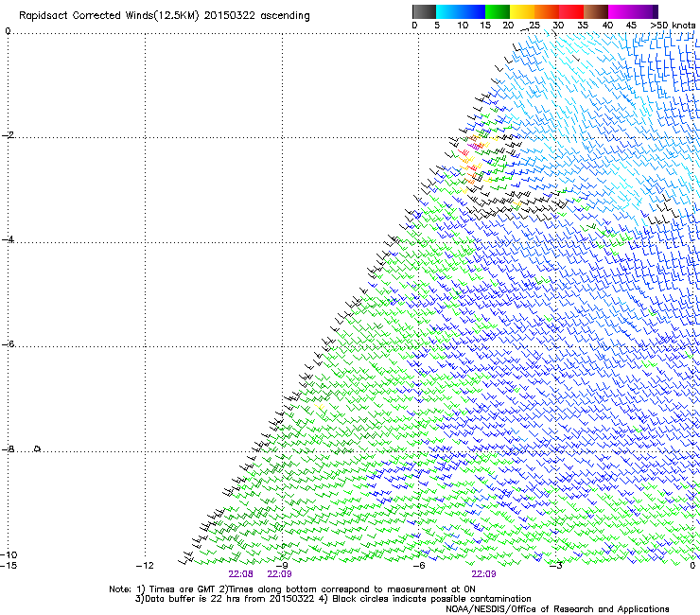700x615 pixels.
Task: Select the gray 0-5 knots legend swatch
Action: (424, 11)
